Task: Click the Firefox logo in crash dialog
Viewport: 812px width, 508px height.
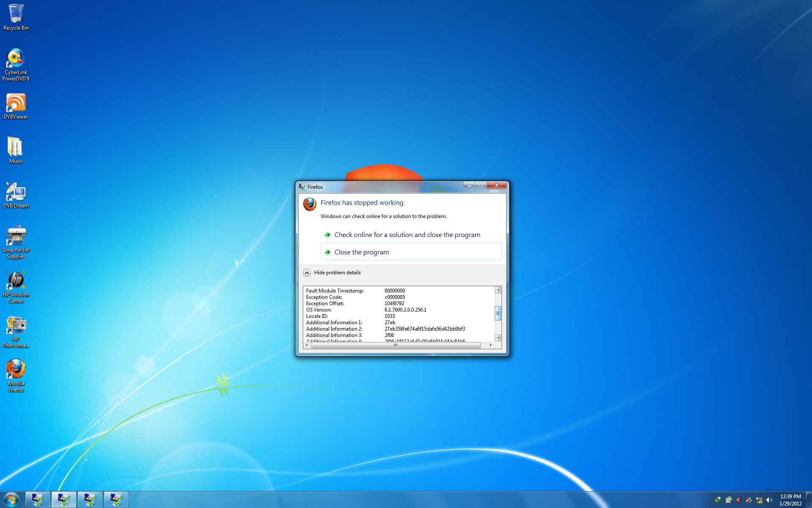Action: (310, 204)
